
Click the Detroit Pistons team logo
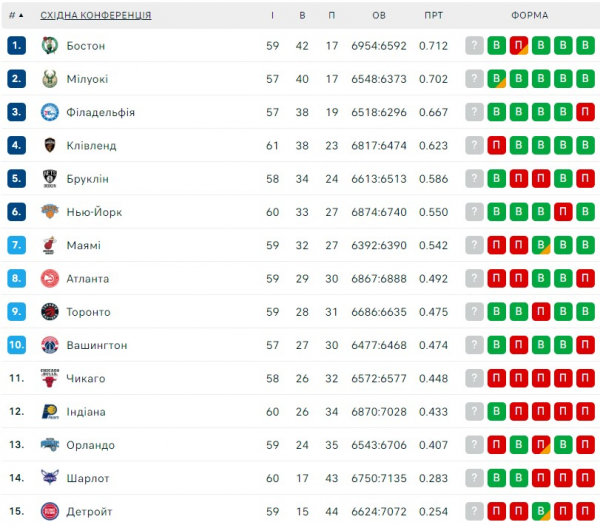[x=50, y=512]
